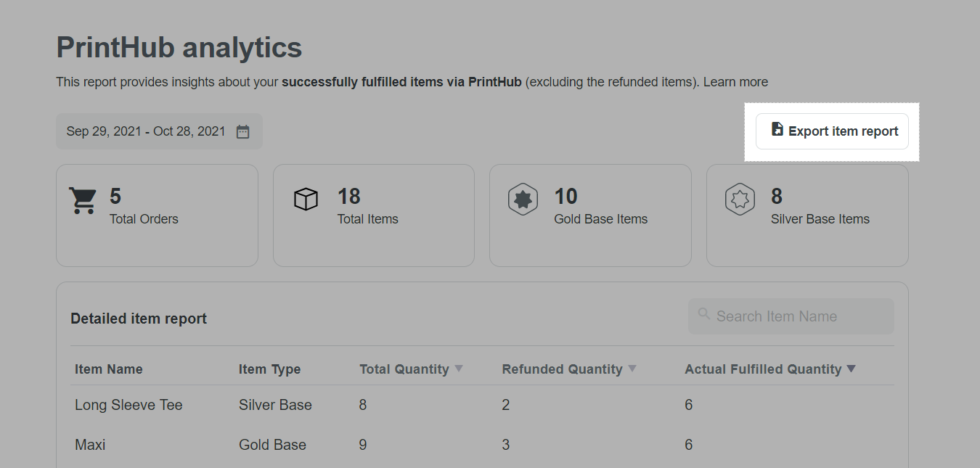Click the Gold Base Items badge icon
The width and height of the screenshot is (980, 468).
[x=523, y=200]
